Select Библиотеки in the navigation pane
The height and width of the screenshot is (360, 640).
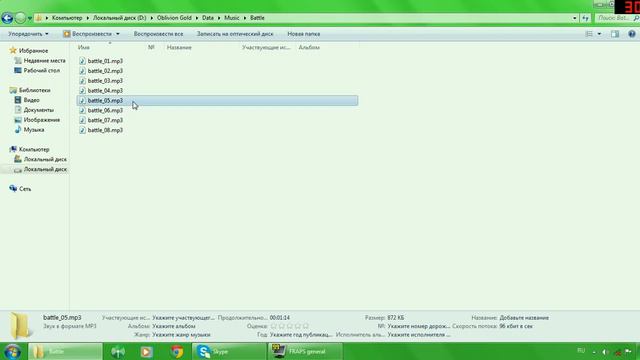[35, 90]
